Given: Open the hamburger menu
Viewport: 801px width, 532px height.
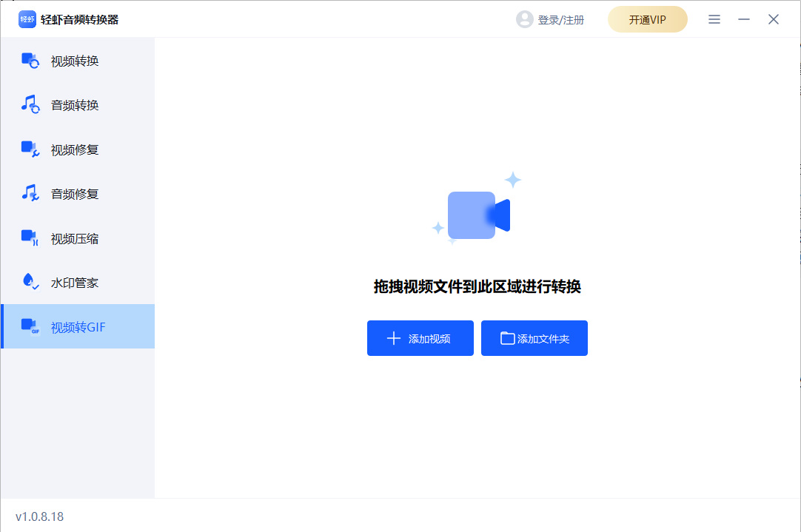Looking at the screenshot, I should click(714, 19).
